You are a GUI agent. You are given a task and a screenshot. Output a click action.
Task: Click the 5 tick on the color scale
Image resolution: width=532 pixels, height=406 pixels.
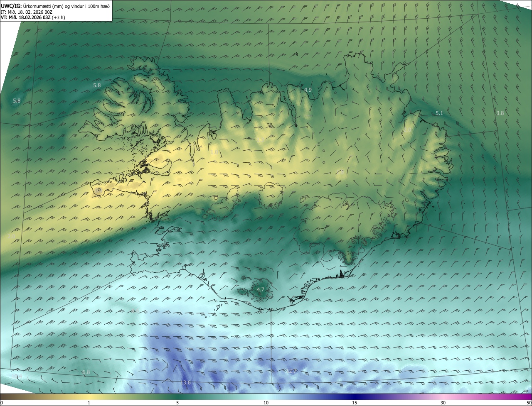pos(177,403)
